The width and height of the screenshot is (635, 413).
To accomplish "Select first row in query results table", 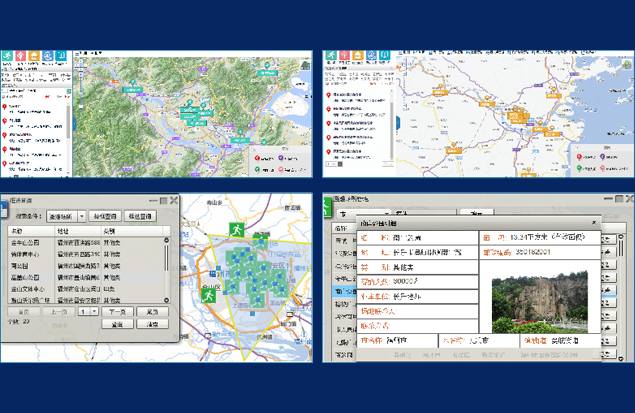I will click(x=86, y=243).
